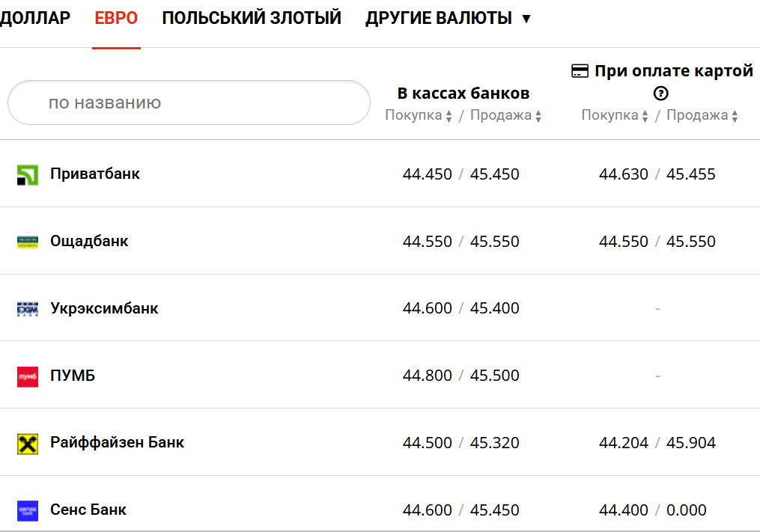Click the Oschadbank logo icon

[28, 242]
